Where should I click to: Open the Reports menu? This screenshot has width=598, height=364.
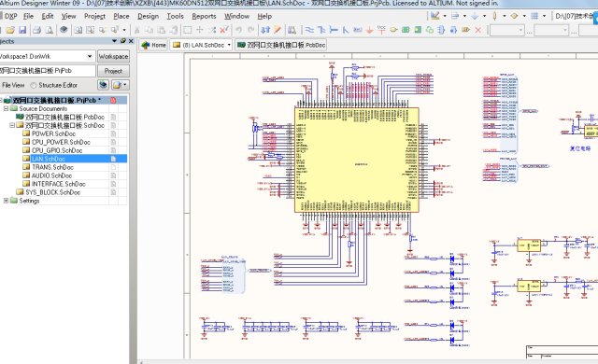(x=204, y=16)
